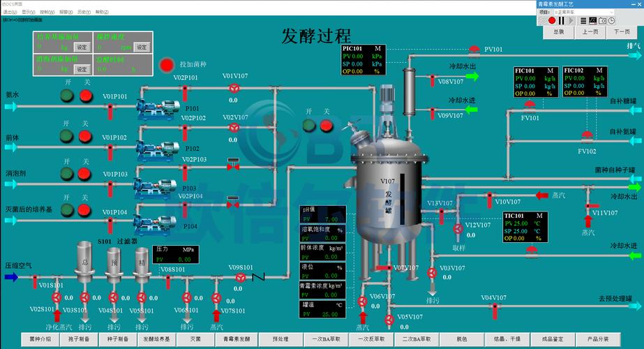Click the list lines icon in control panel
This screenshot has width=644, height=349.
click(583, 21)
